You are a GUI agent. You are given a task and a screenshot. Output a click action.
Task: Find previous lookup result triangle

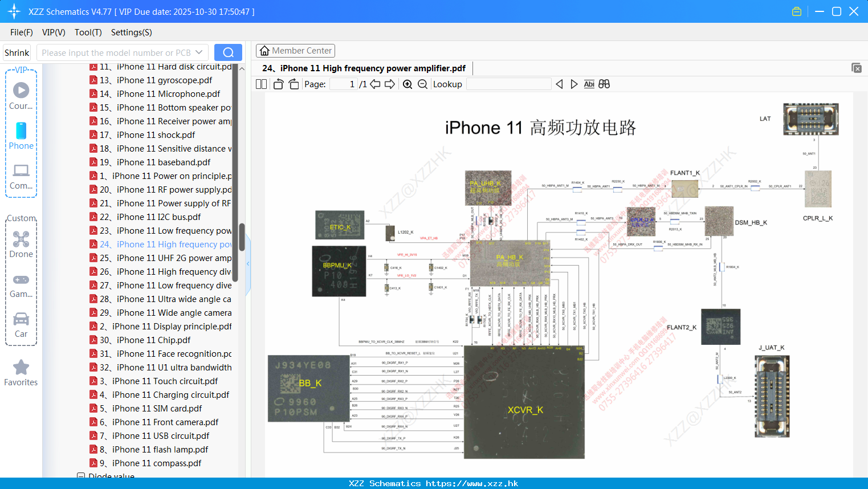pos(559,84)
